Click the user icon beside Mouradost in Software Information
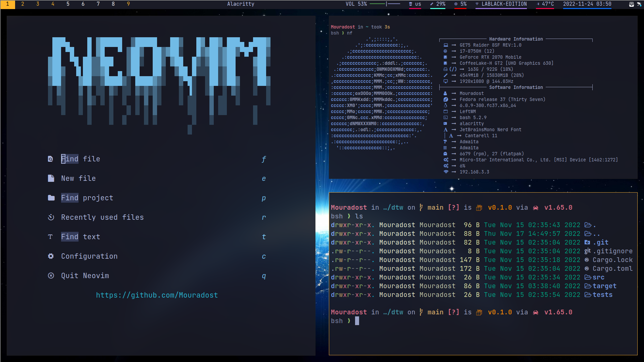This screenshot has height=362, width=644. (x=445, y=93)
